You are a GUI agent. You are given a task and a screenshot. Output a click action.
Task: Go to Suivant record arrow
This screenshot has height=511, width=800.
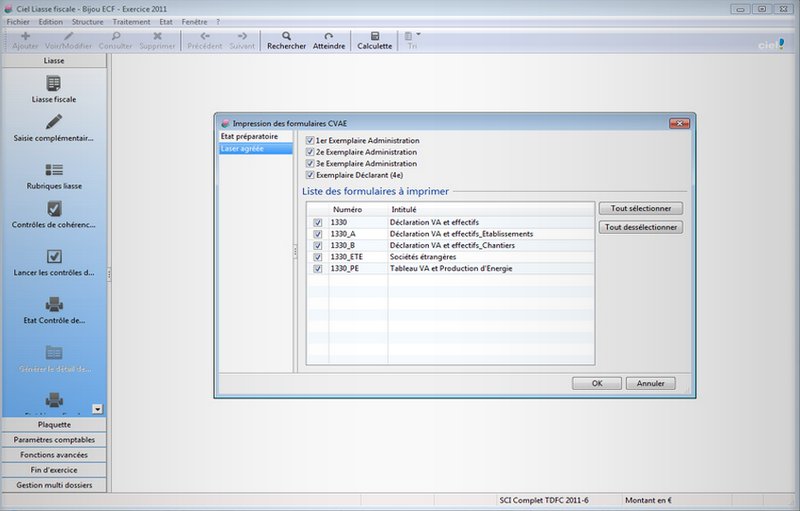pyautogui.click(x=242, y=36)
